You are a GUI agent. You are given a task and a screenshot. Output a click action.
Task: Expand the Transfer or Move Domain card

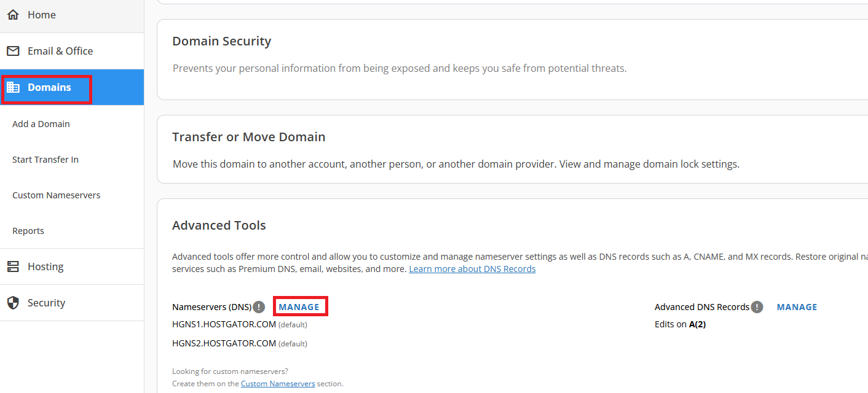(248, 137)
